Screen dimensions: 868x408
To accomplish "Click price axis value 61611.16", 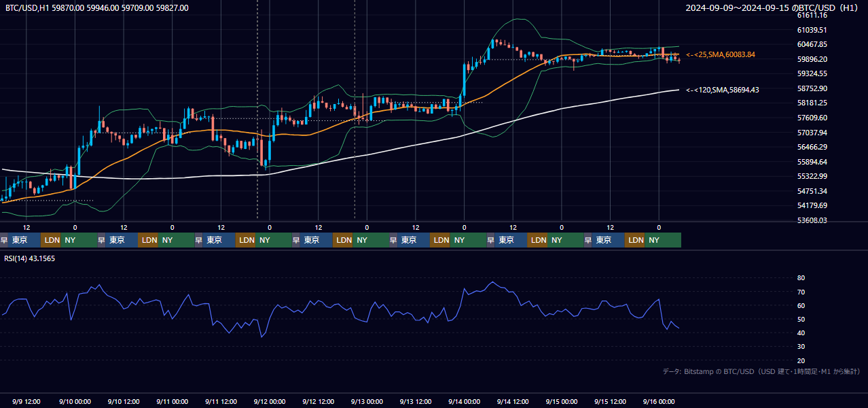I will coord(812,15).
